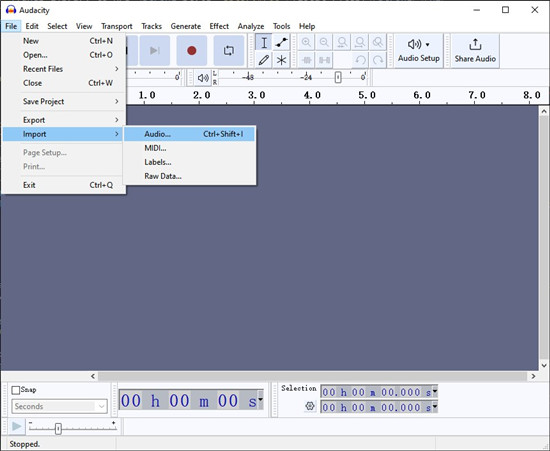Click Fit Project to Width icon
This screenshot has height=451, width=550.
click(360, 42)
